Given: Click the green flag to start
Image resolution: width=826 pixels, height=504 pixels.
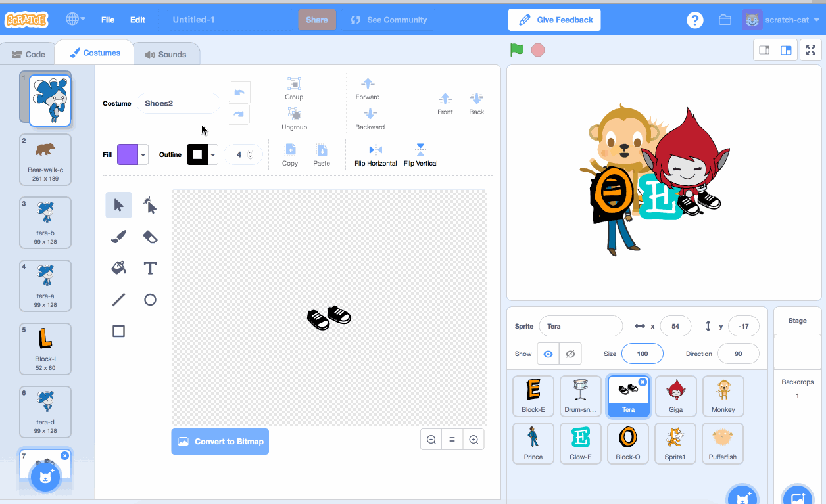Looking at the screenshot, I should coord(517,50).
